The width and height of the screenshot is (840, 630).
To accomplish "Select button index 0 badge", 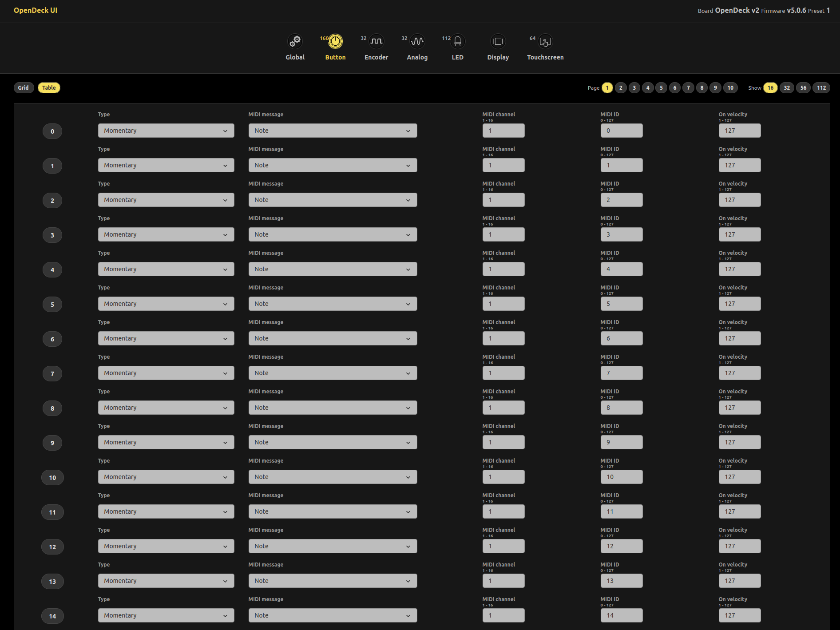I will pos(52,131).
